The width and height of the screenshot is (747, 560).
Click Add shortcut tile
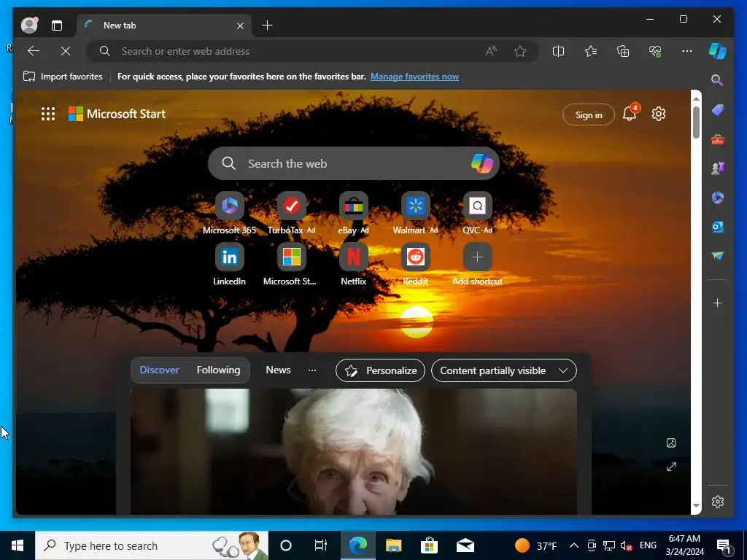(477, 265)
